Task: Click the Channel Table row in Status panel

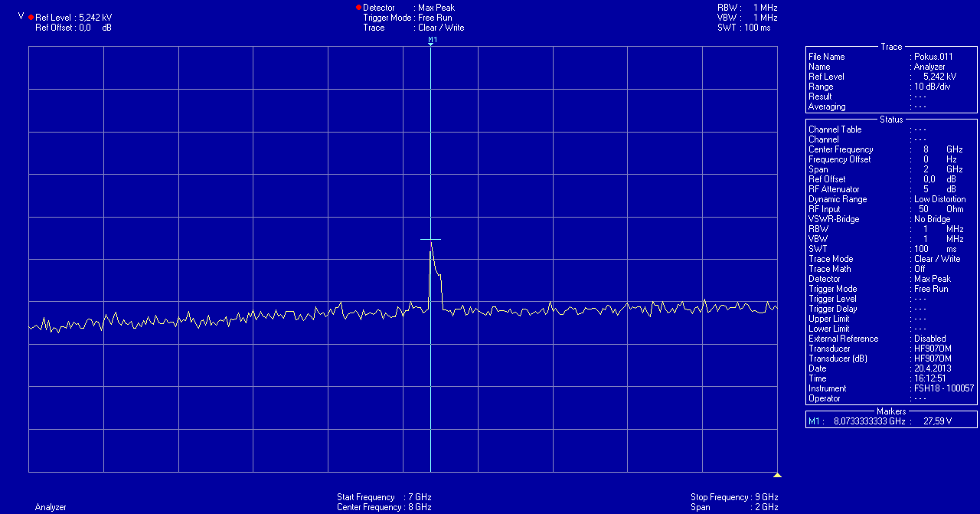Action: pos(867,129)
